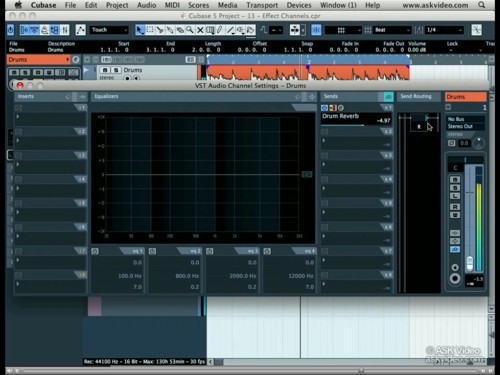Screen dimensions: 500x375
Task: Select the Zoom magnifier tool
Action: tap(190, 30)
